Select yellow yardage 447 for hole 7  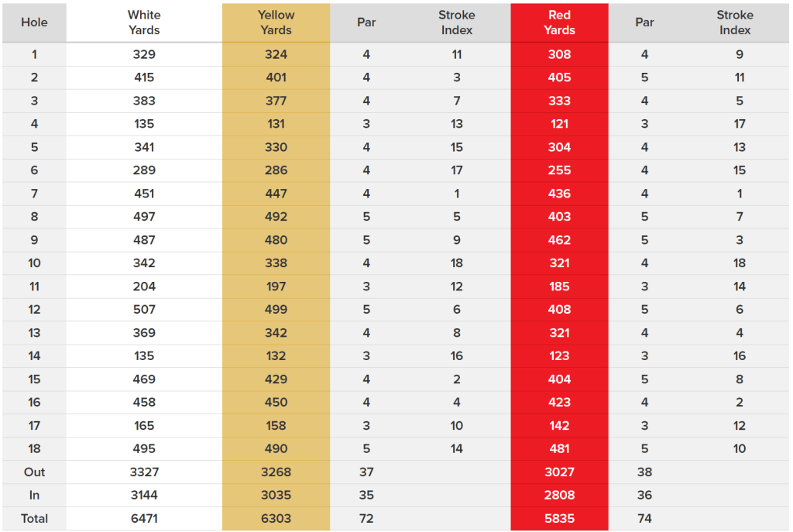pos(276,194)
